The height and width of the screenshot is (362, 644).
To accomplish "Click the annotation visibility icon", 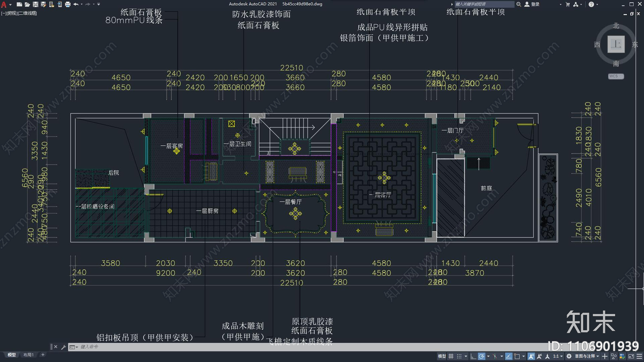I will pos(531,356).
